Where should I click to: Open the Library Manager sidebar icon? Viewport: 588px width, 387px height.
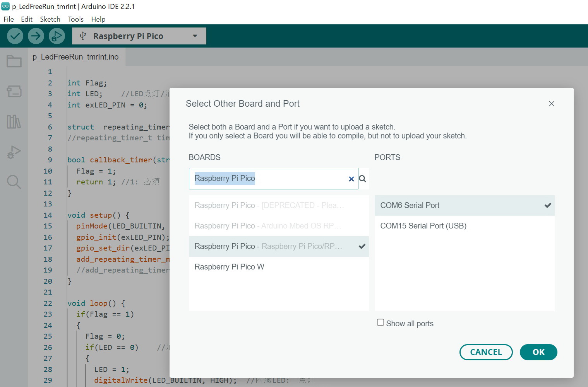click(14, 121)
